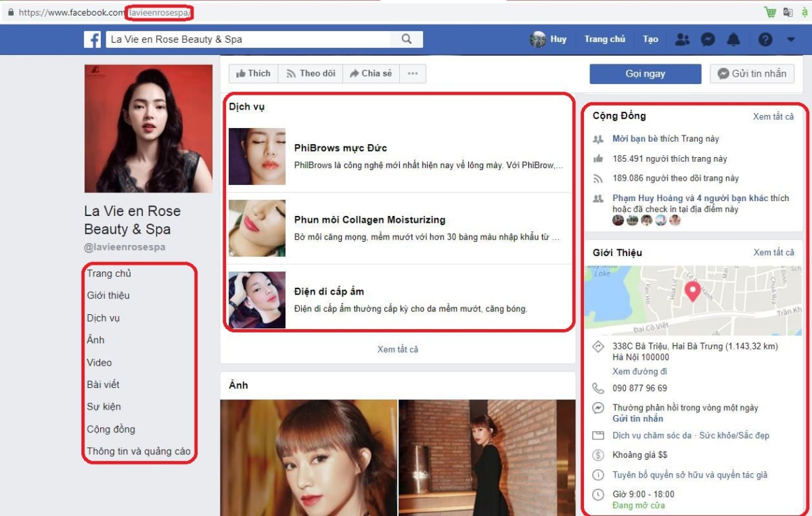Open the Điện di cấp ẩm service title

pyautogui.click(x=329, y=292)
